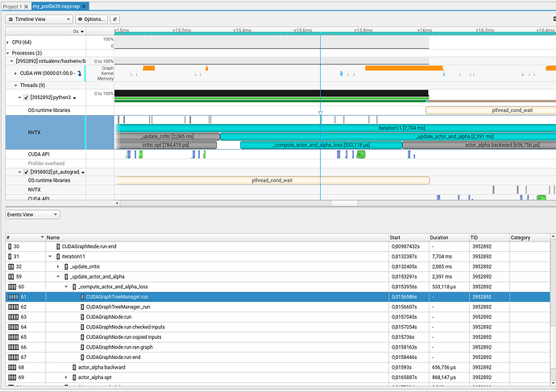Open the Timeline View dropdown

tap(39, 19)
